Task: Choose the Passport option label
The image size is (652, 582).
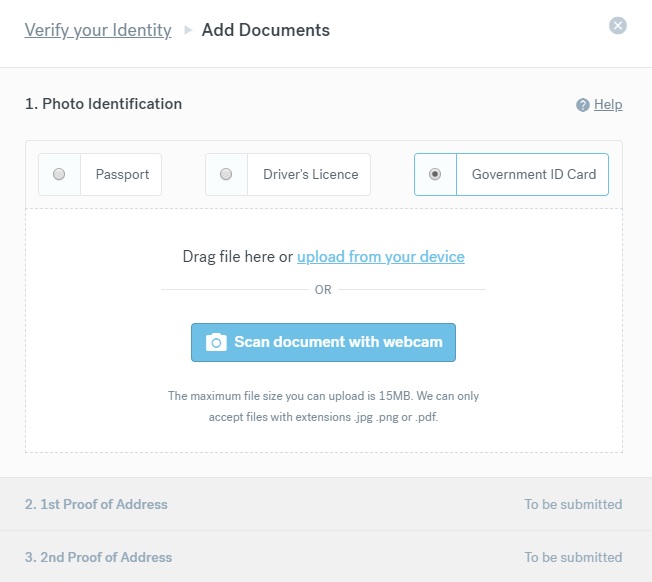Action: 122,174
